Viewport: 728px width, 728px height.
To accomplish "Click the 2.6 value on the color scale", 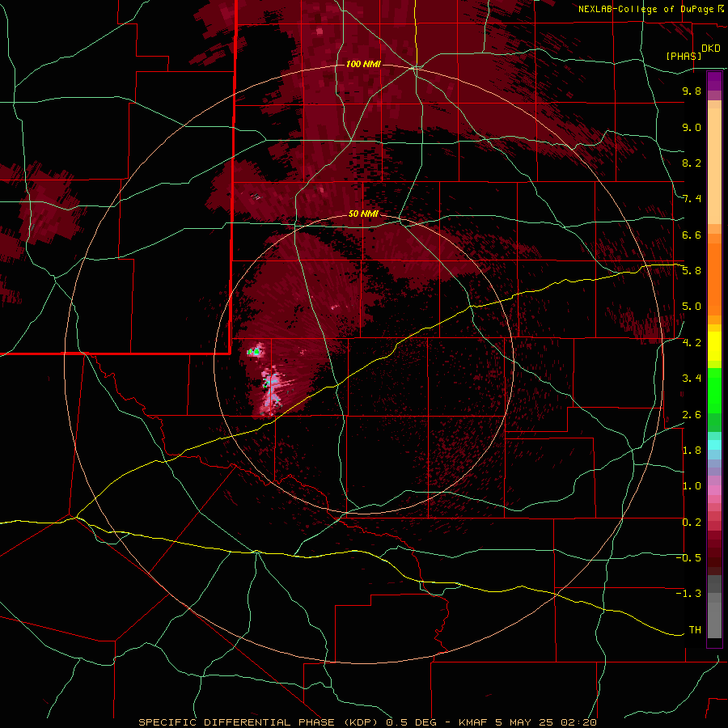I will [692, 414].
